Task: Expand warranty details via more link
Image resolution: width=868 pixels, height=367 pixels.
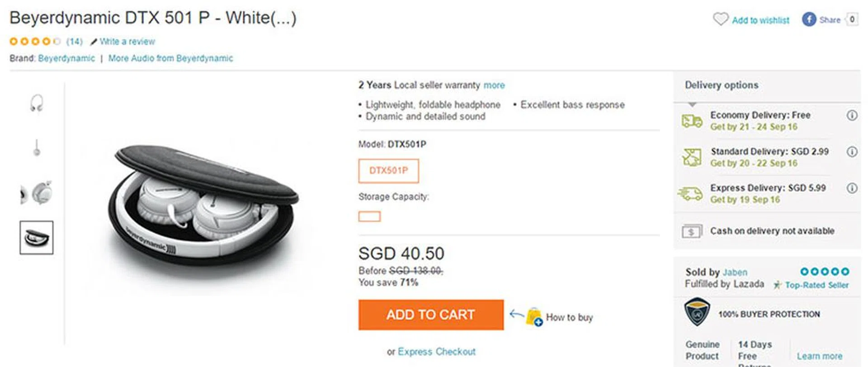Action: [x=494, y=85]
